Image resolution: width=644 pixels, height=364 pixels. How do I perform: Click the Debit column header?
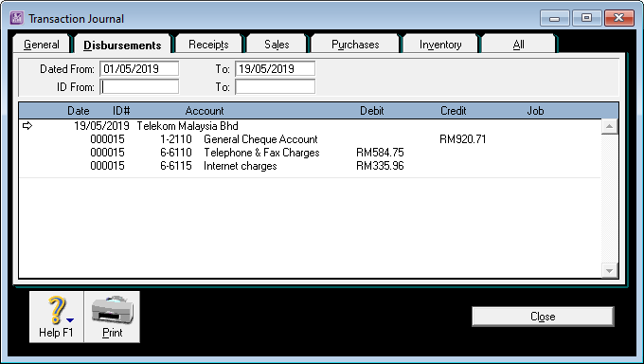[x=371, y=111]
